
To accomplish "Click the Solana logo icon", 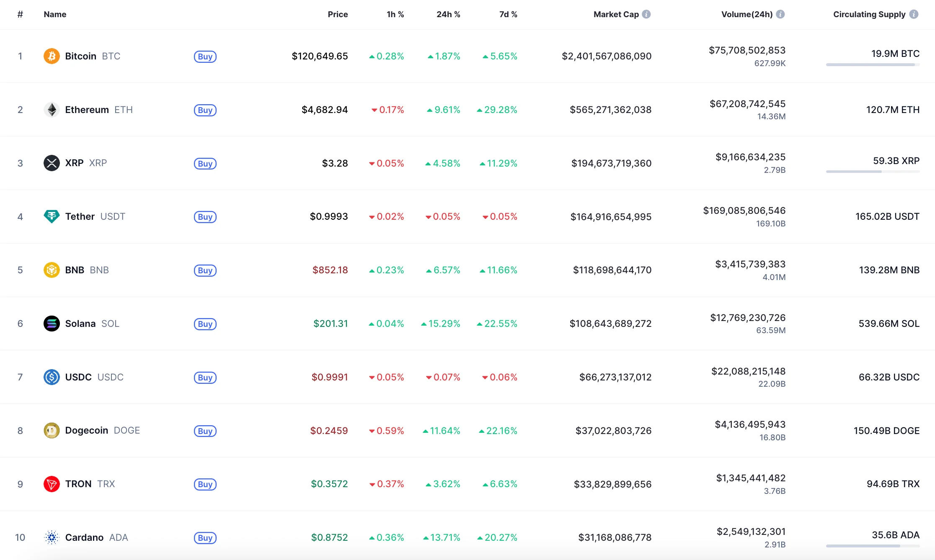I will (x=52, y=324).
